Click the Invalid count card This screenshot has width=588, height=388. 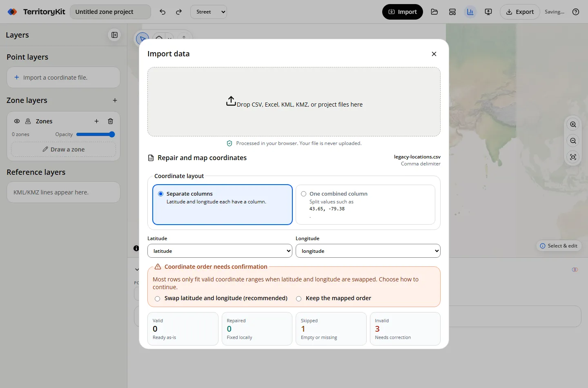pyautogui.click(x=405, y=329)
